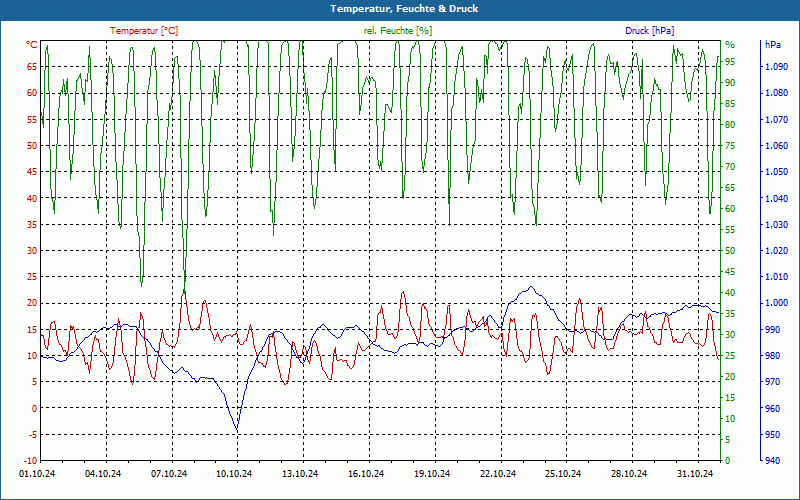
Task: Click the temperature axis value '-5'
Action: pos(33,434)
